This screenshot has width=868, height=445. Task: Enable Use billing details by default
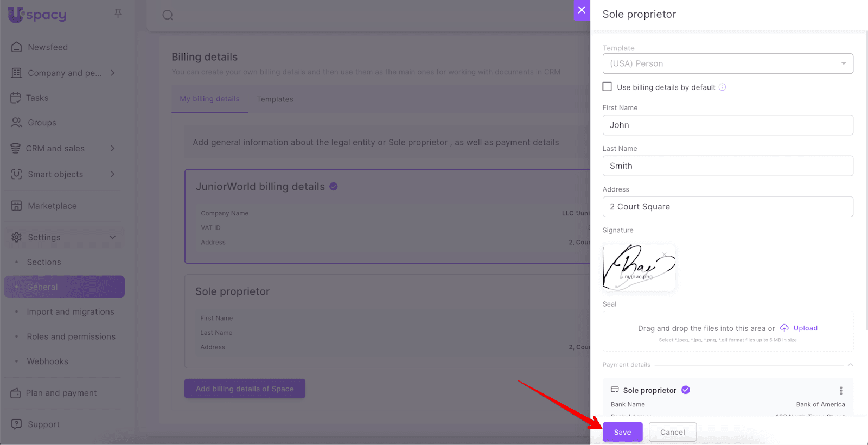click(x=608, y=87)
